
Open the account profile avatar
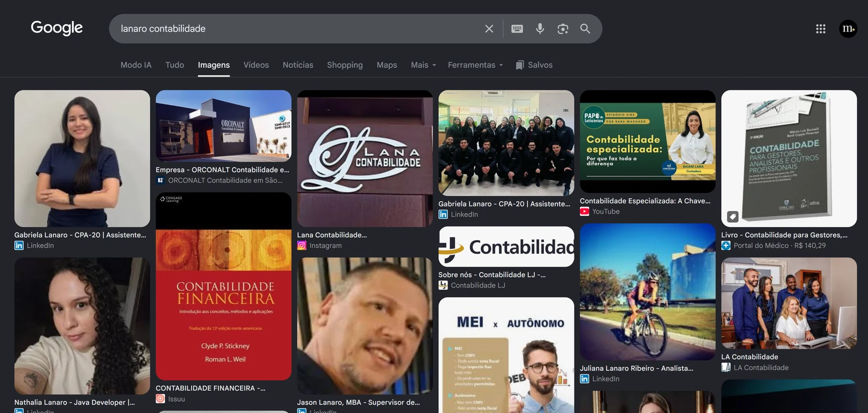[848, 29]
